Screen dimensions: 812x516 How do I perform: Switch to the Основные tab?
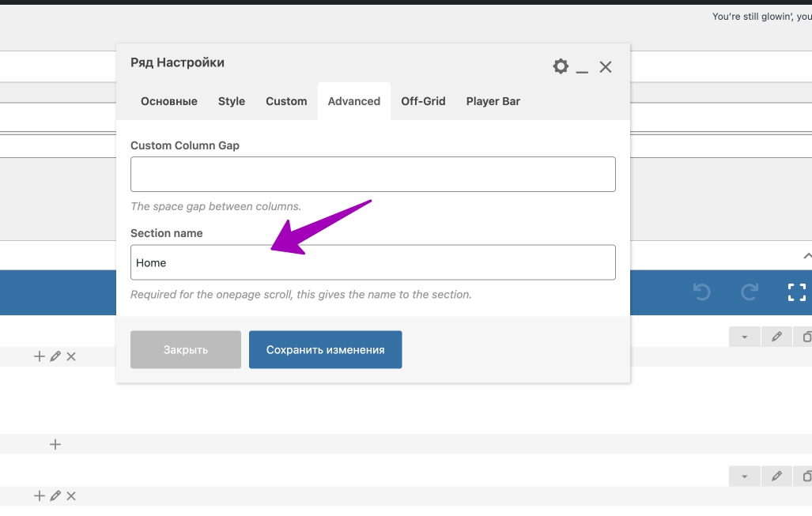[x=169, y=101]
